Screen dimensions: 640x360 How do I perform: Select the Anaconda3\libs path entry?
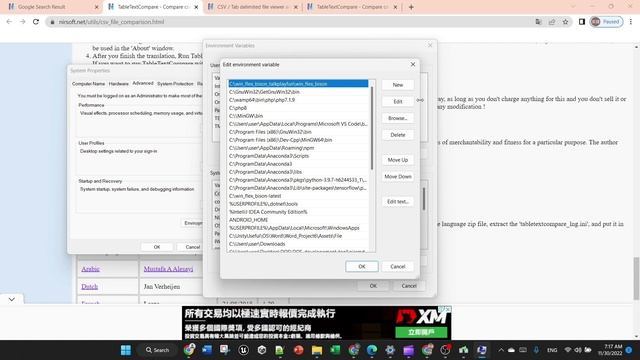point(298,172)
